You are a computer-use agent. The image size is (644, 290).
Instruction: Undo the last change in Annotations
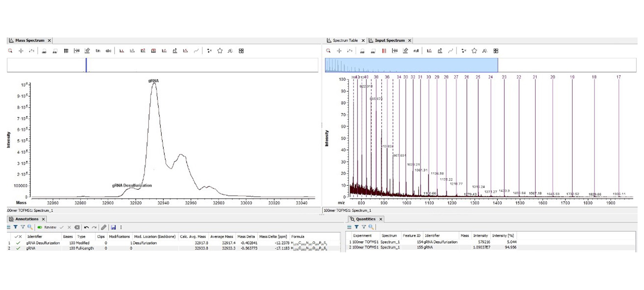tap(86, 227)
